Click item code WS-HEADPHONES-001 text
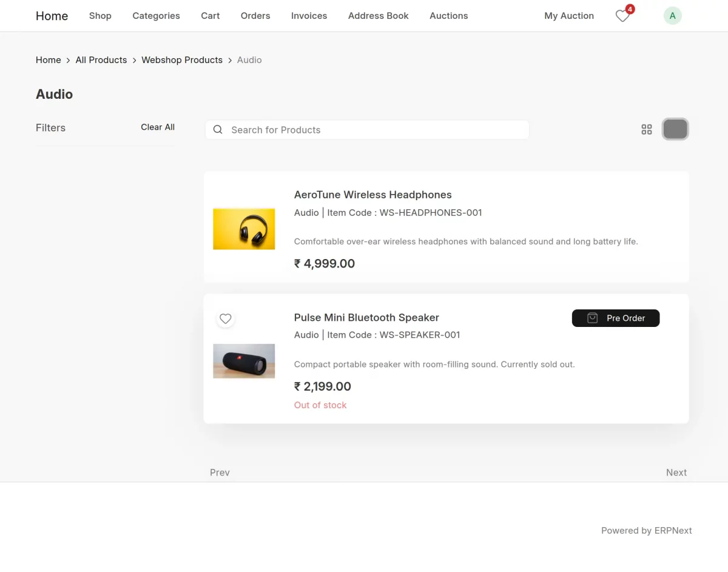This screenshot has height=572, width=728. [431, 212]
